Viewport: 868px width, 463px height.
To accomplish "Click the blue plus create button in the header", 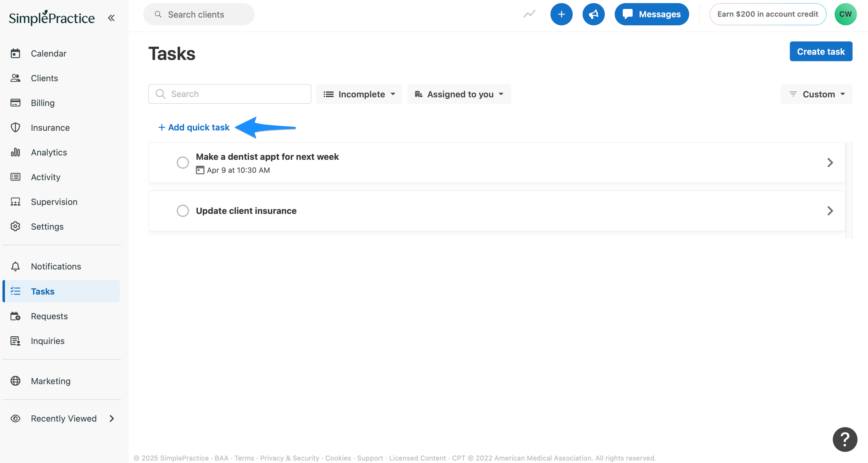I will pyautogui.click(x=561, y=14).
